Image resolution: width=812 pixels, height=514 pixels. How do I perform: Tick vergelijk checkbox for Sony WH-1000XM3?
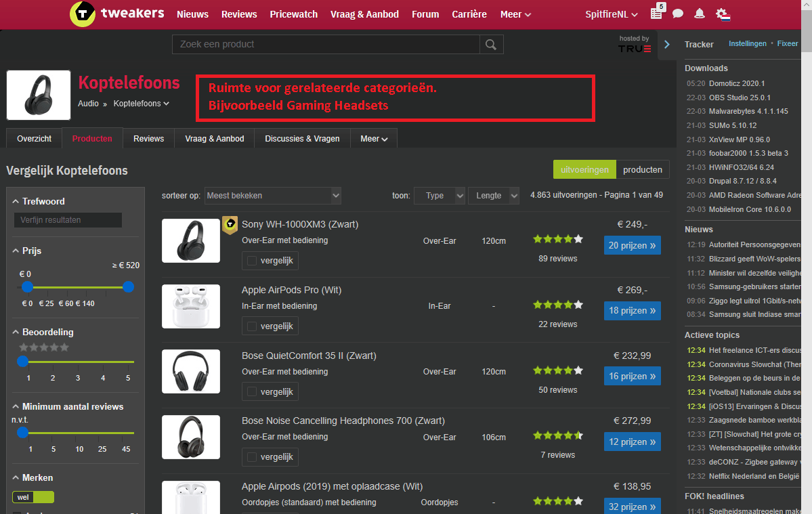click(x=252, y=261)
